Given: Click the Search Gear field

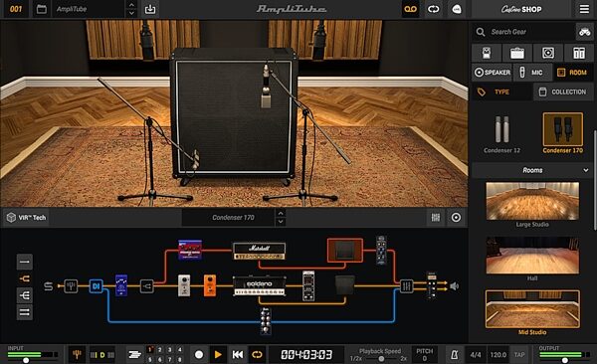Looking at the screenshot, I should [524, 32].
